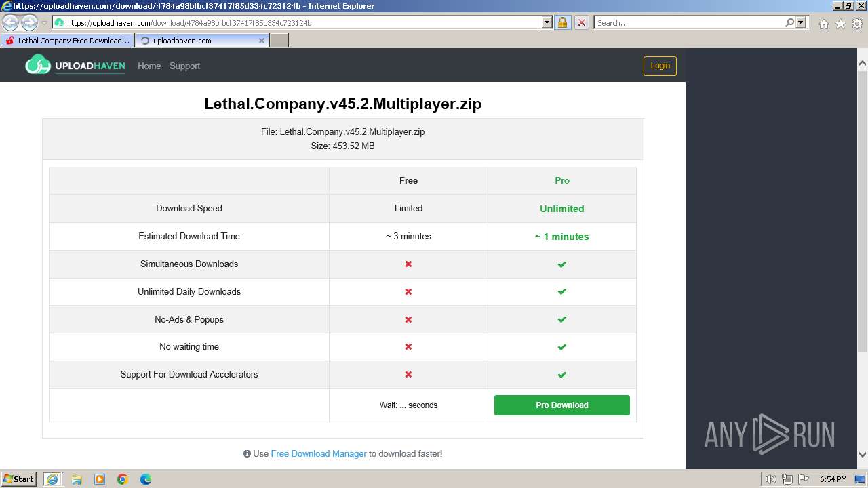Click the search magnifier icon
This screenshot has width=868, height=488.
(x=789, y=22)
